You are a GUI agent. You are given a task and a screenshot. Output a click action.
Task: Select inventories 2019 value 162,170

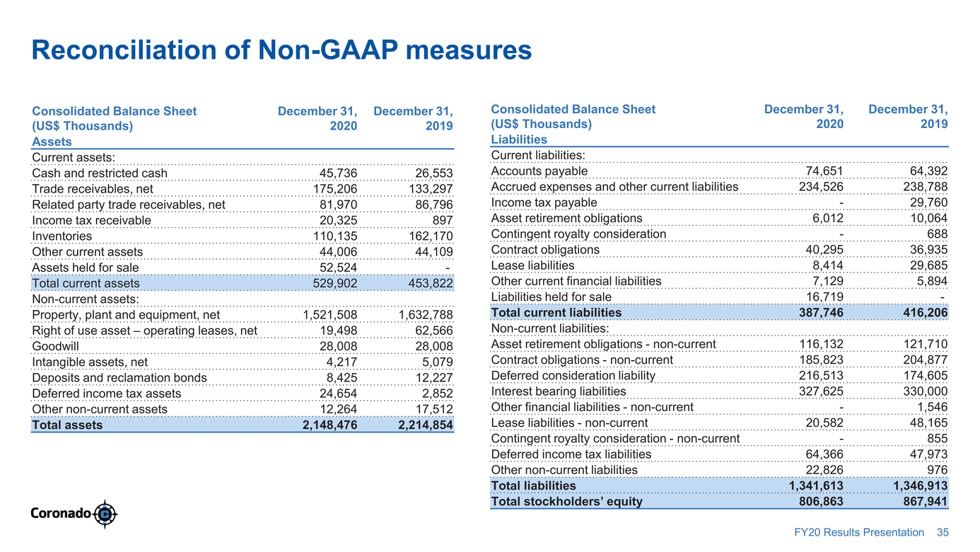tap(430, 236)
